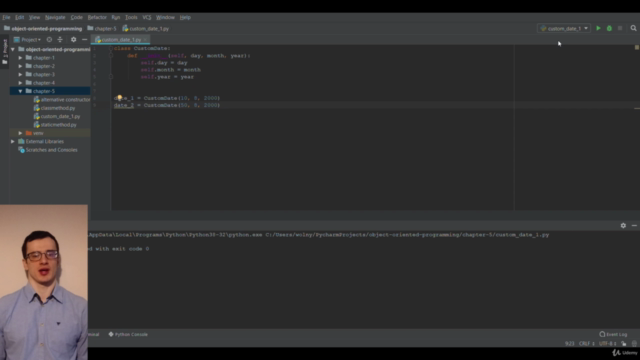
Task: Click the date_2 variable in editor
Action: (124, 105)
